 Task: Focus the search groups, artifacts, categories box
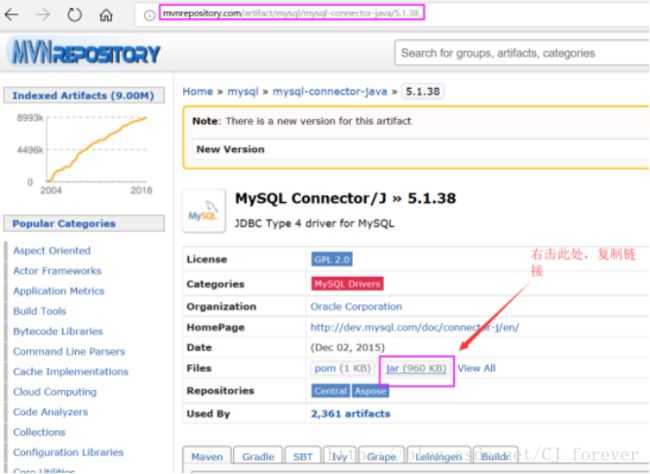pos(522,53)
